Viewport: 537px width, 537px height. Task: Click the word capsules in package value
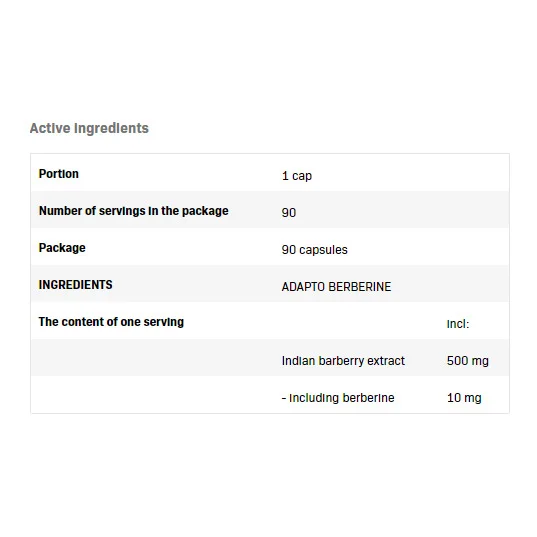(x=323, y=250)
